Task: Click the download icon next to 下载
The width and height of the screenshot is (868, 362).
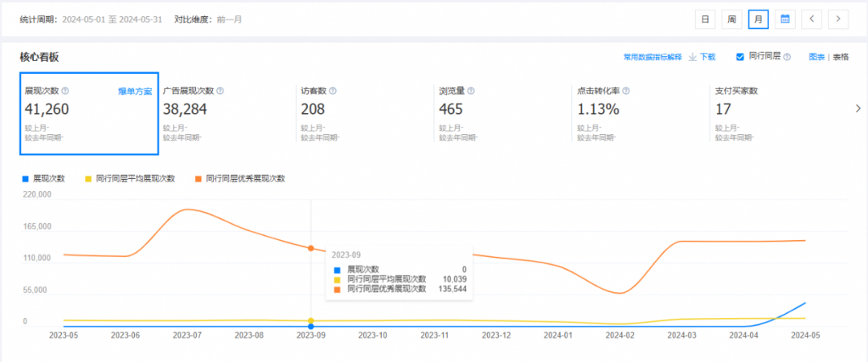Action: click(x=692, y=57)
